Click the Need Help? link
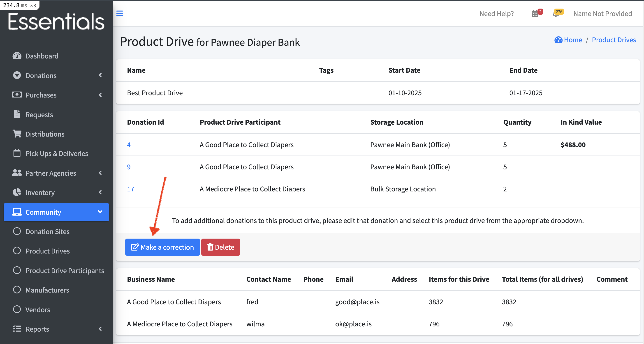The height and width of the screenshot is (344, 644). pos(496,14)
